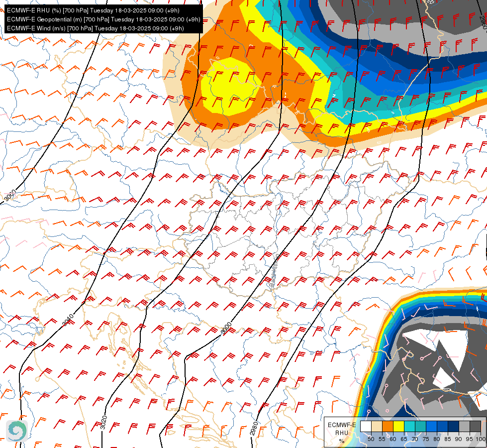Select the teal legend color swatch
The image size is (487, 448).
[x=420, y=426]
